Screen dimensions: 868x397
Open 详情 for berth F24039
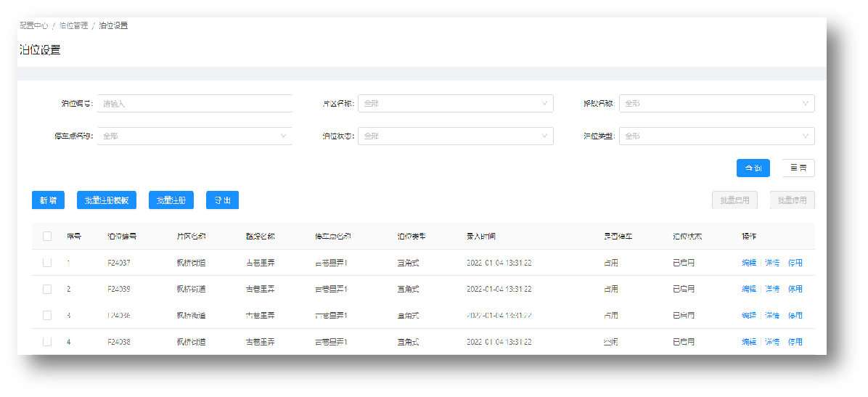pyautogui.click(x=772, y=289)
